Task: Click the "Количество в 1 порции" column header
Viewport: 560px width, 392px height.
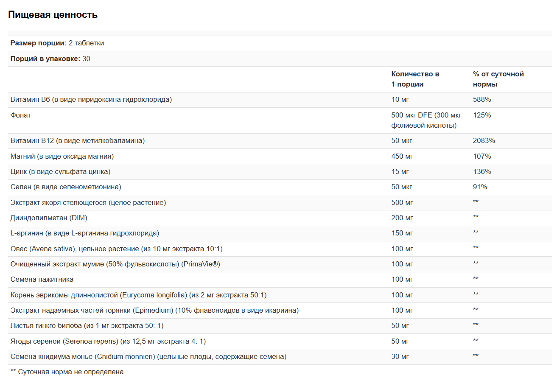Action: coord(415,79)
